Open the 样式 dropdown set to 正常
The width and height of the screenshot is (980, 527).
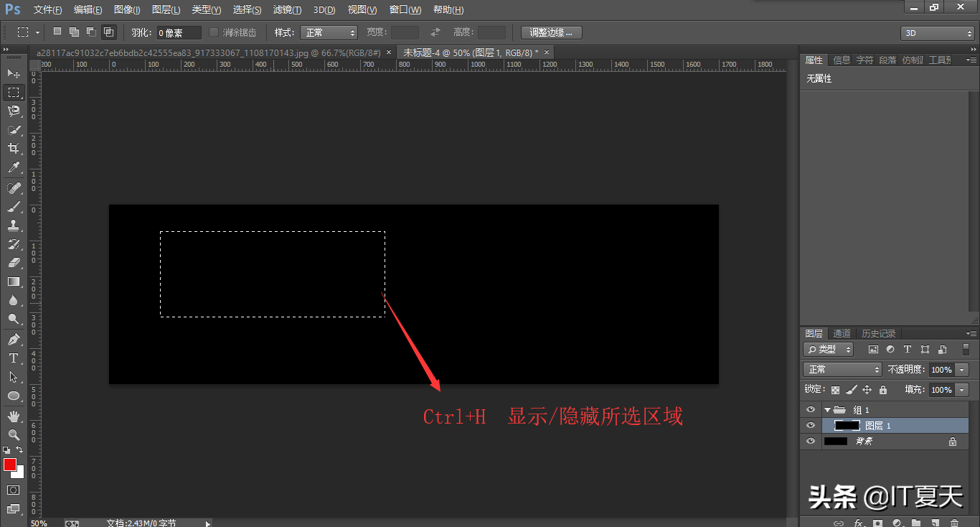pyautogui.click(x=329, y=32)
